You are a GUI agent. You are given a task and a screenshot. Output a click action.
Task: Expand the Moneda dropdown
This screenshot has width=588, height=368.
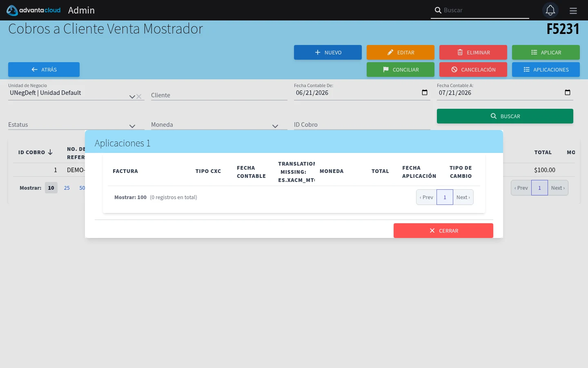[x=275, y=126]
